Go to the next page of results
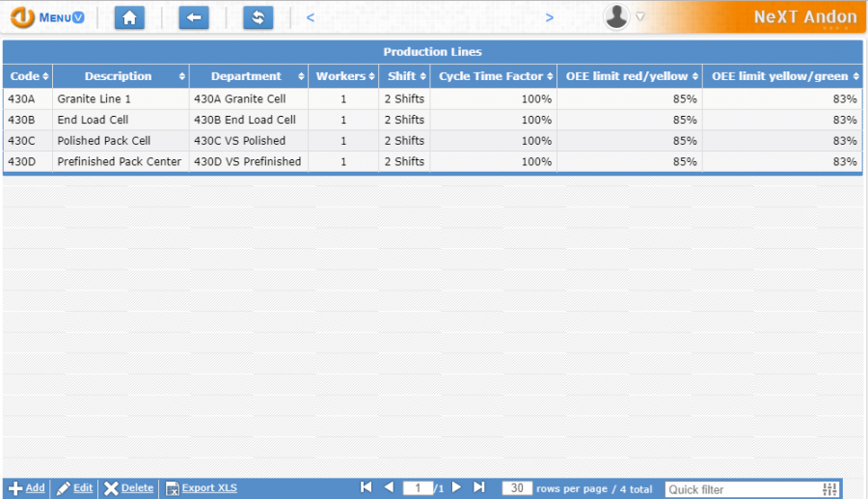Image resolution: width=868 pixels, height=499 pixels. tap(457, 487)
